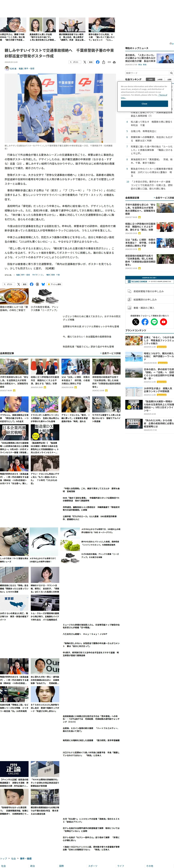Open author 松崎 翼's profile avatar

7,68
